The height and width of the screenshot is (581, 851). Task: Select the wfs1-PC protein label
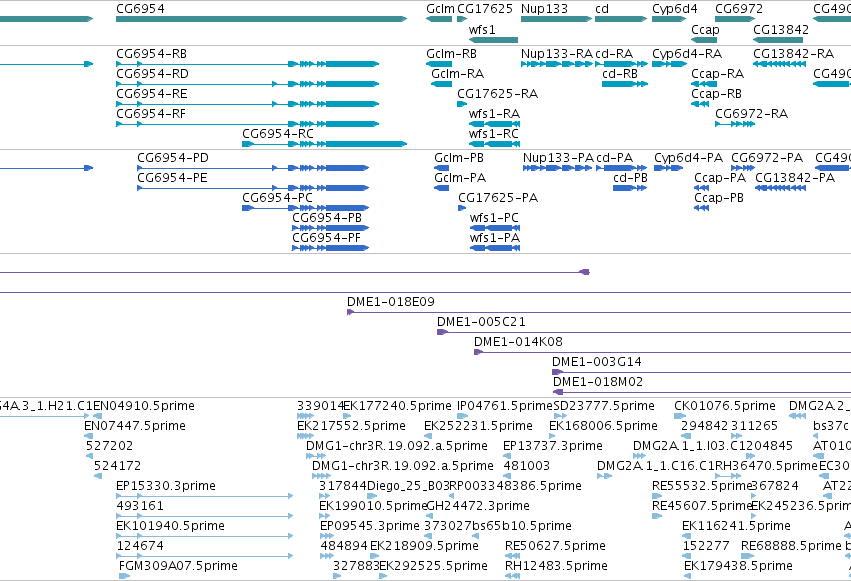click(494, 218)
